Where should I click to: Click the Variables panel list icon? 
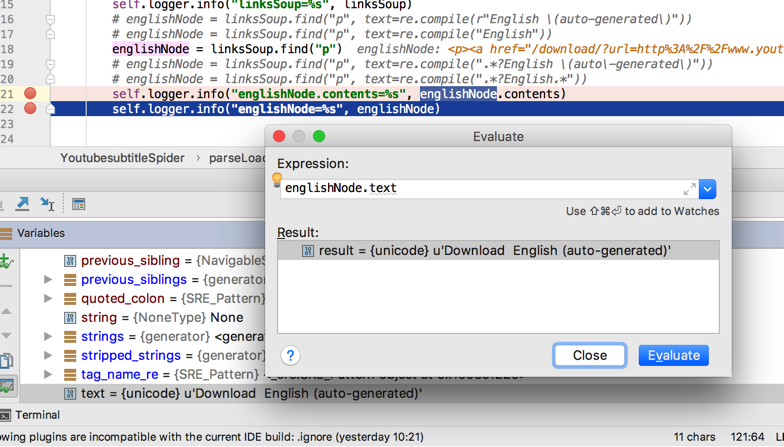(6, 233)
